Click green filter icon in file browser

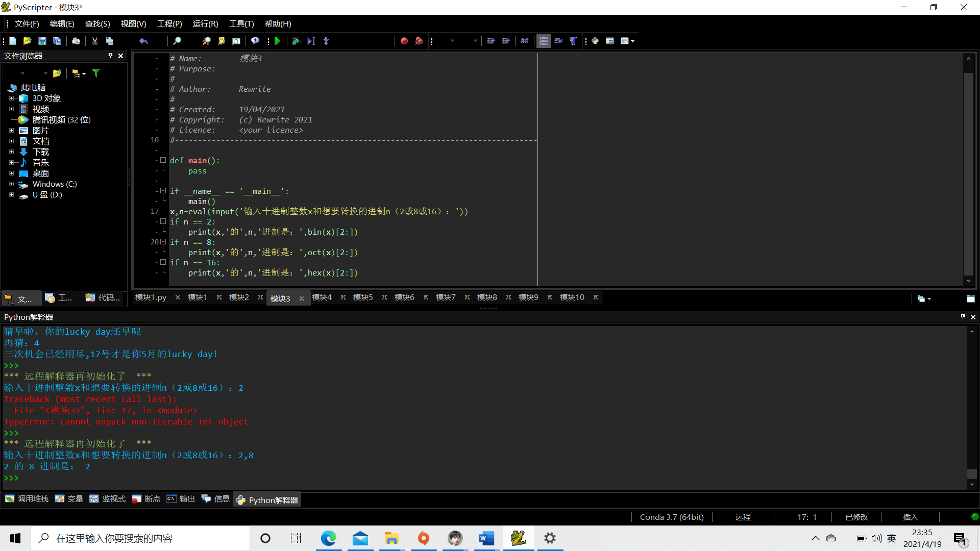[96, 73]
